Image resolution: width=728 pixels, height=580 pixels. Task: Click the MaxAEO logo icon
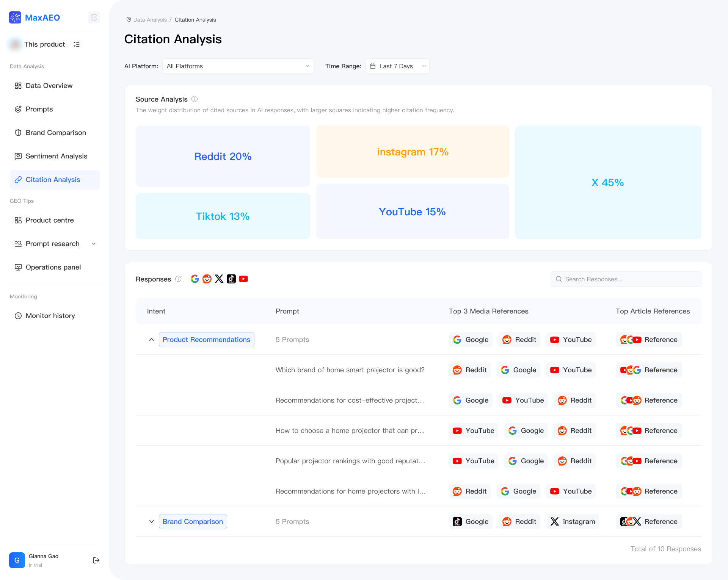pos(15,17)
